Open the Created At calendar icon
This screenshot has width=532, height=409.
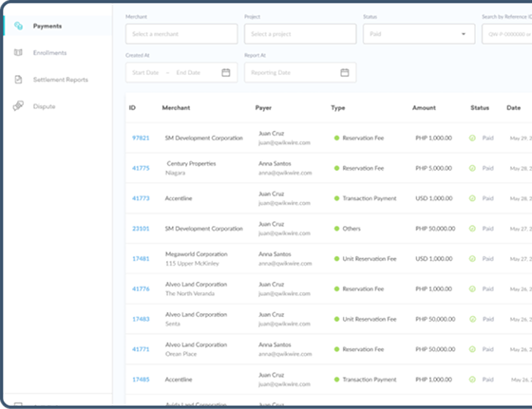click(x=226, y=72)
